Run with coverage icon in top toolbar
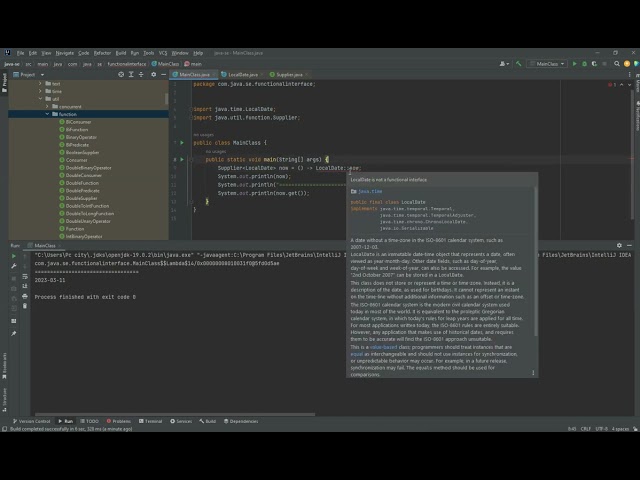The width and height of the screenshot is (640, 480). click(x=594, y=64)
